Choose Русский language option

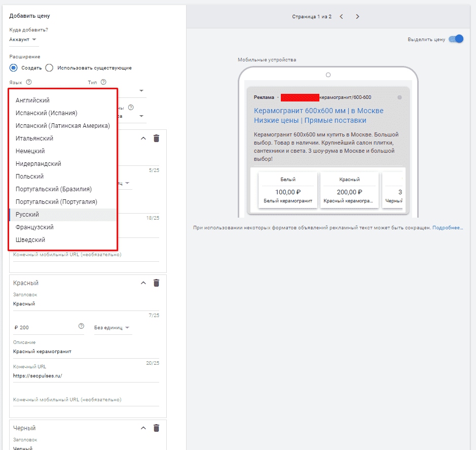[x=63, y=215]
